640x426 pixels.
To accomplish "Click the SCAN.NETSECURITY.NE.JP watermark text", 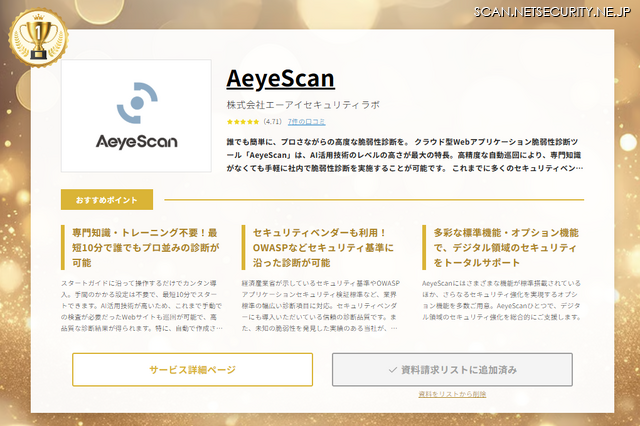I will pyautogui.click(x=554, y=11).
